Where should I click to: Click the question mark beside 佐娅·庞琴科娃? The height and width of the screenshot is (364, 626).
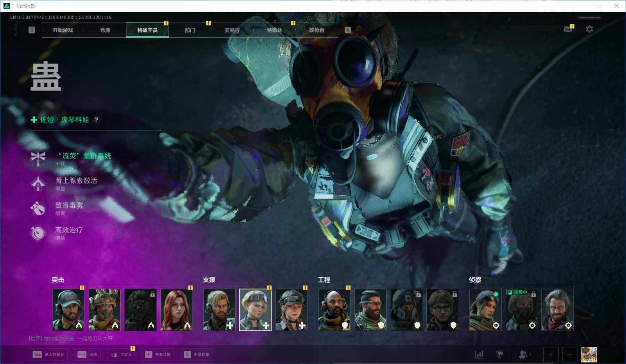tap(96, 120)
